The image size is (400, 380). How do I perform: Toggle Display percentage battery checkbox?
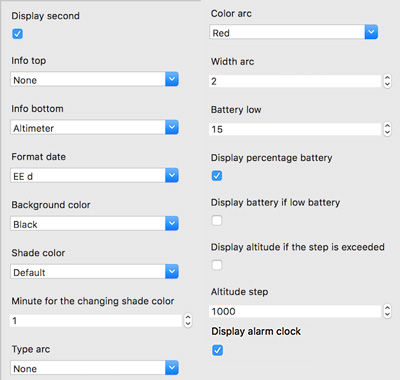tap(217, 176)
